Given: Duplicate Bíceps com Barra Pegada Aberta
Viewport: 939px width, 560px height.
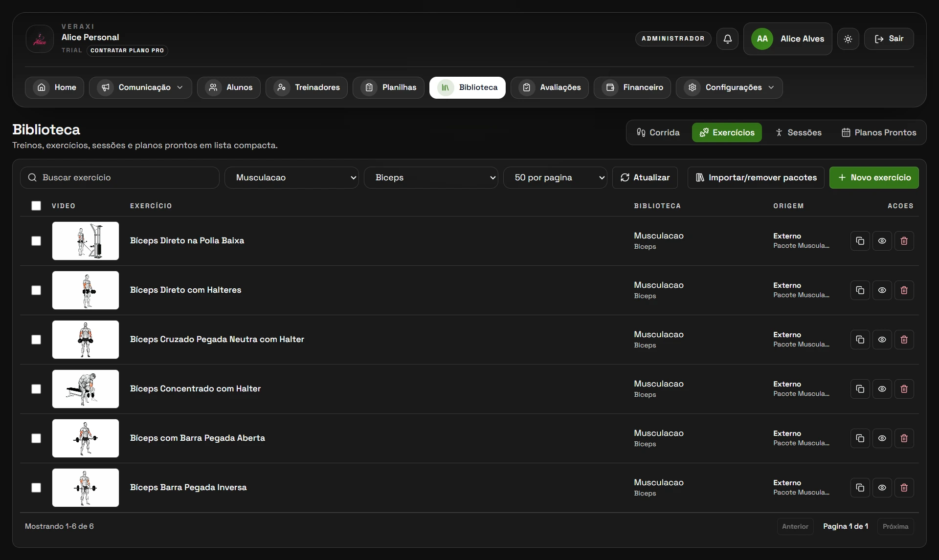Looking at the screenshot, I should point(860,438).
